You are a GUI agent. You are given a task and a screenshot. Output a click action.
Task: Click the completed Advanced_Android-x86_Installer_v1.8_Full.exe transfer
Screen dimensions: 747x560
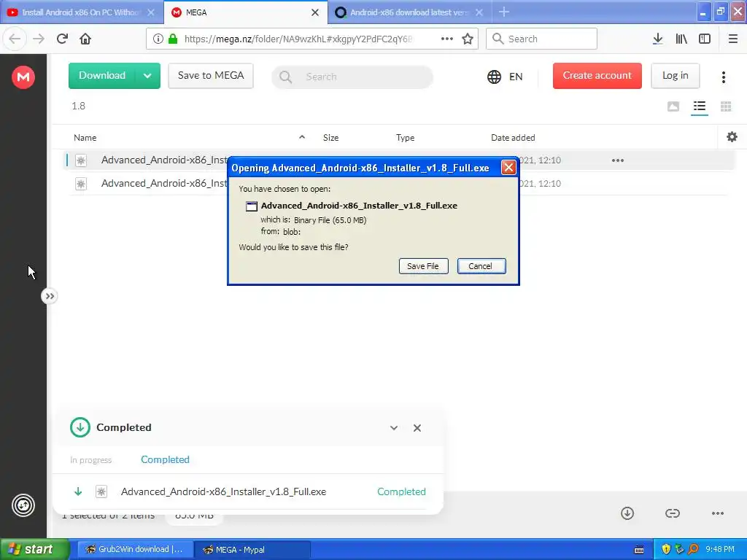[x=248, y=491]
